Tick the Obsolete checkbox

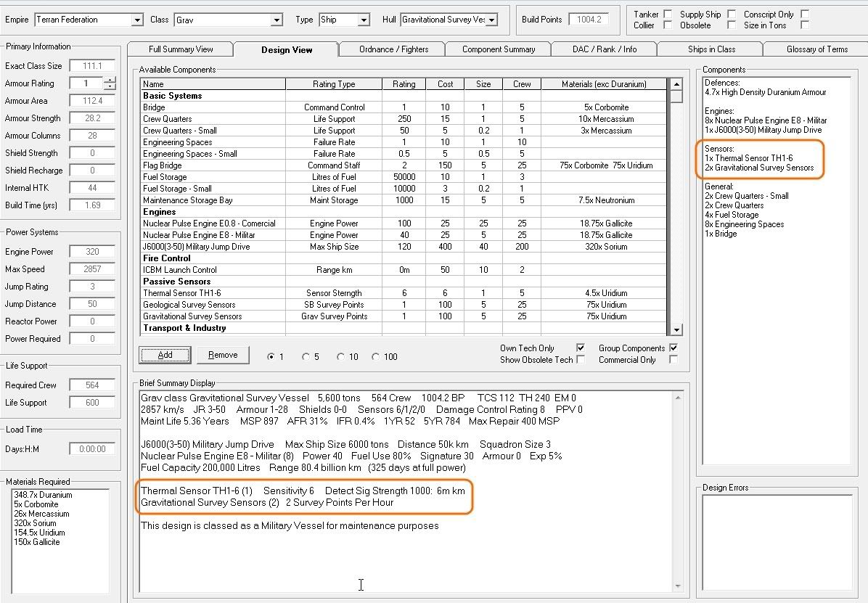732,25
